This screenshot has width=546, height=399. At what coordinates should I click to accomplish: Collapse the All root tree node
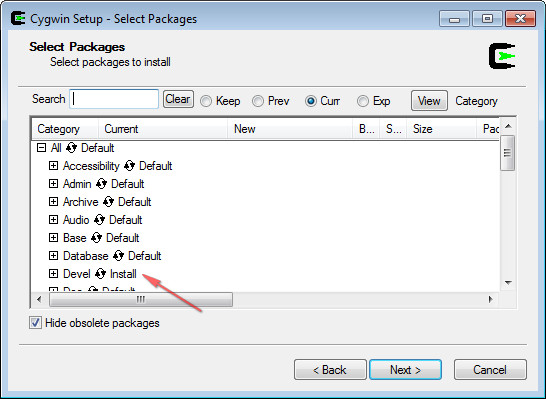(41, 148)
